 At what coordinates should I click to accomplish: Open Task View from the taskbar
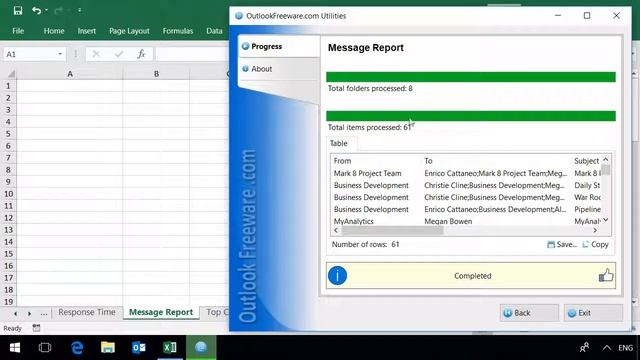[45, 347]
